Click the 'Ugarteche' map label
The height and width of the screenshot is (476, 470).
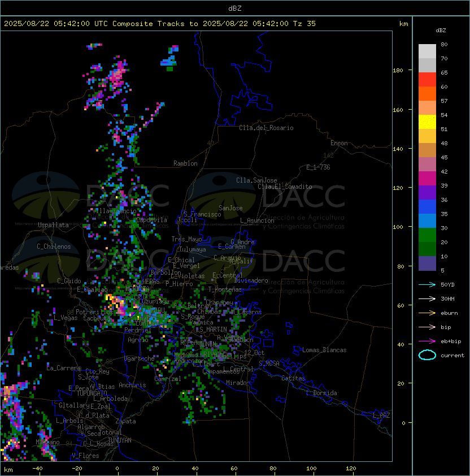click(x=140, y=358)
